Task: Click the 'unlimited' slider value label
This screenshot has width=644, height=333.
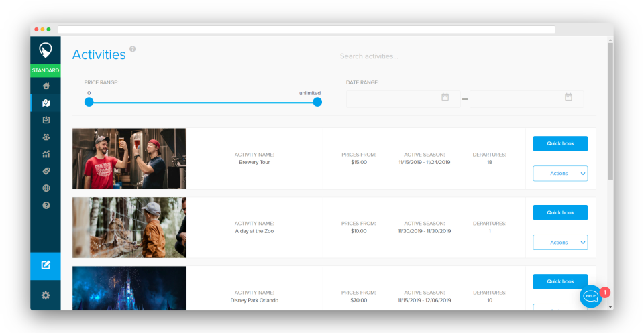Action: (310, 93)
